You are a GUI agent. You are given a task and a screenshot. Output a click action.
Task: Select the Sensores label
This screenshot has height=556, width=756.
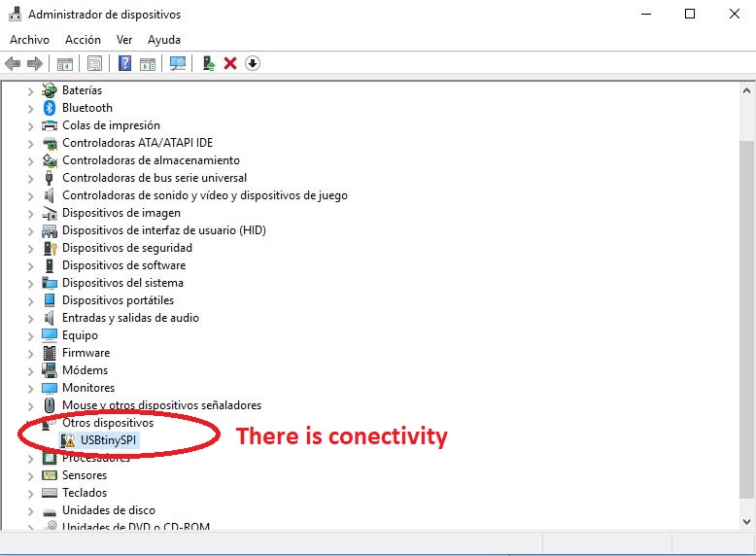[85, 475]
